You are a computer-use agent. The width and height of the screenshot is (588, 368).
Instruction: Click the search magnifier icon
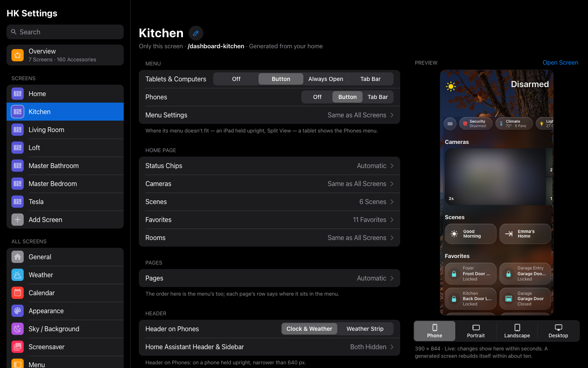pyautogui.click(x=14, y=32)
